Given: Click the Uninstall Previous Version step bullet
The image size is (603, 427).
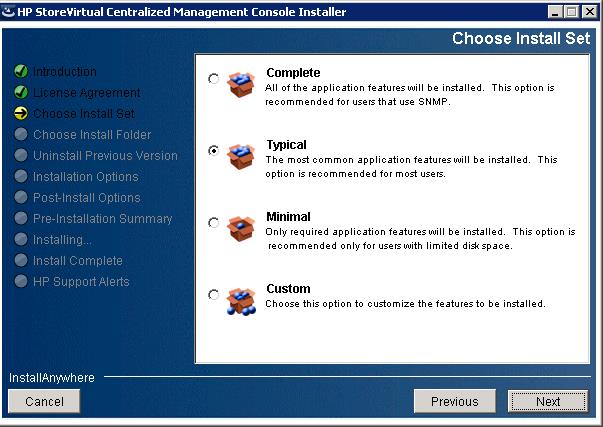Looking at the screenshot, I should click(21, 155).
